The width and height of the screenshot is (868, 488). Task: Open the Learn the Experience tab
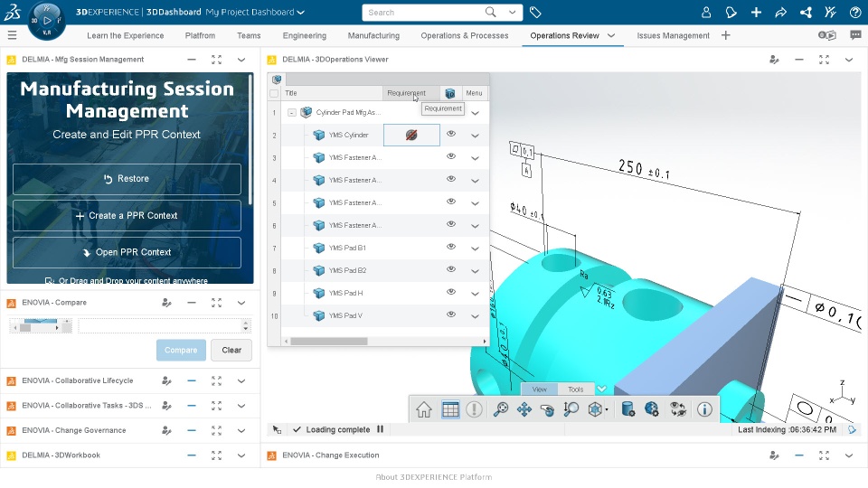(x=125, y=35)
